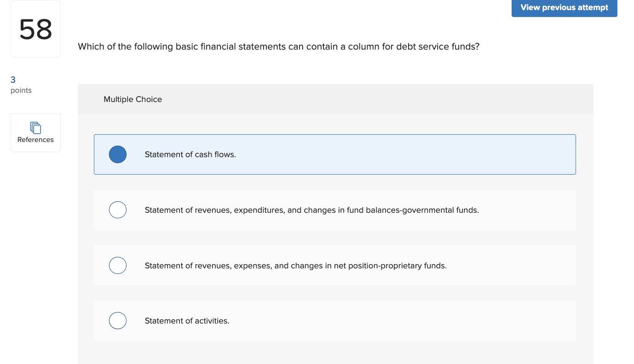Click the stacked pages References icon
The width and height of the screenshot is (634, 364).
point(35,127)
